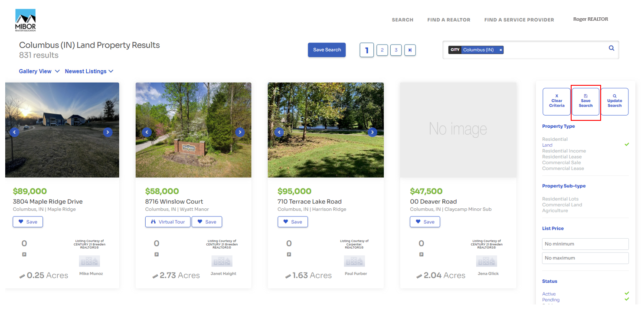The height and width of the screenshot is (317, 644).
Task: Previous photo arrow on Winslow Court listing
Action: coord(147,132)
